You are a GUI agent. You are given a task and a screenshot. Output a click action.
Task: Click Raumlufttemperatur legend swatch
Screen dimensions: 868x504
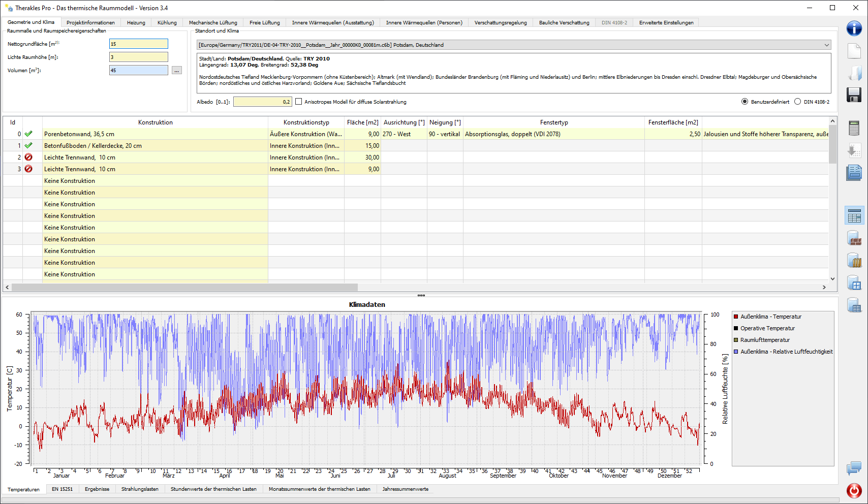point(736,340)
